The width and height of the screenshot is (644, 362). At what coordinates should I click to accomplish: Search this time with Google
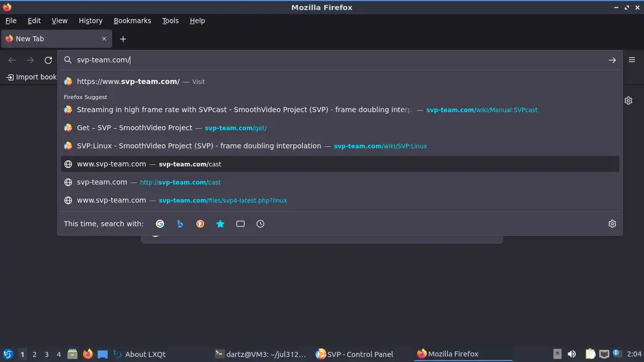160,224
